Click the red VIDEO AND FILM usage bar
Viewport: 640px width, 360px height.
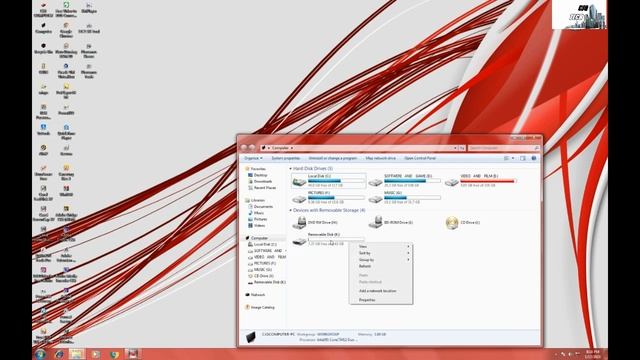pyautogui.click(x=489, y=180)
